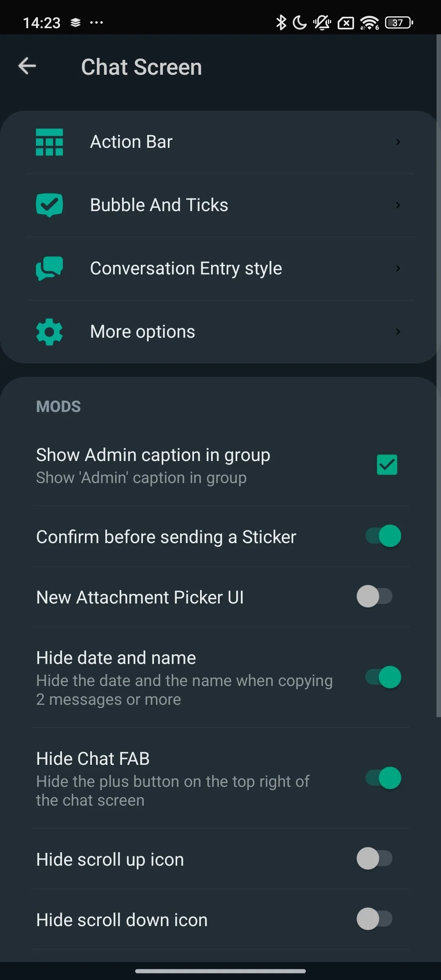Disable Confirm before sending a Sticker
The height and width of the screenshot is (980, 441).
[383, 536]
